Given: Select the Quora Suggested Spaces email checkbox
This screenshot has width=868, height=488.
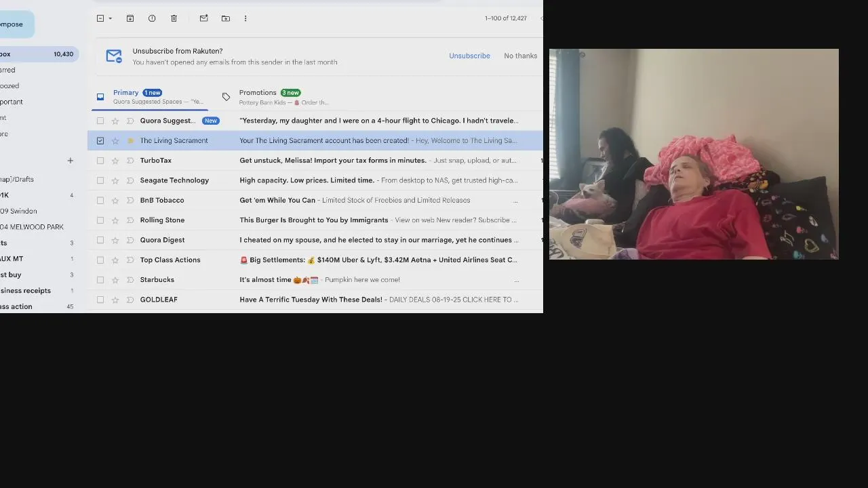Looking at the screenshot, I should [100, 121].
